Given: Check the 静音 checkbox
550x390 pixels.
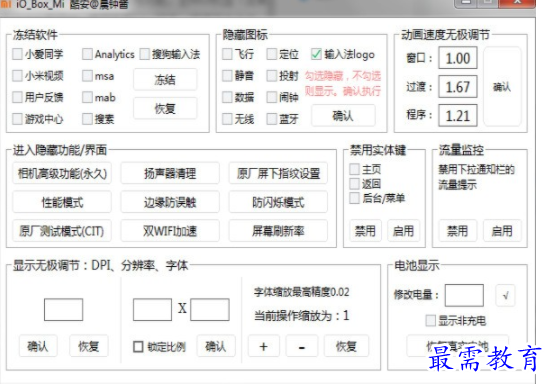Looking at the screenshot, I should click(227, 76).
